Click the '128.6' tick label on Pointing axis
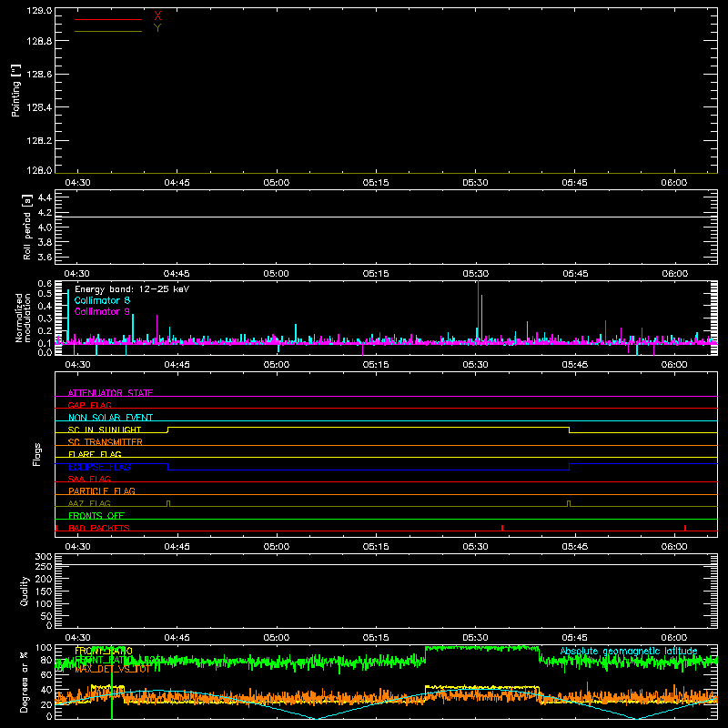Image resolution: width=728 pixels, height=728 pixels. point(39,75)
